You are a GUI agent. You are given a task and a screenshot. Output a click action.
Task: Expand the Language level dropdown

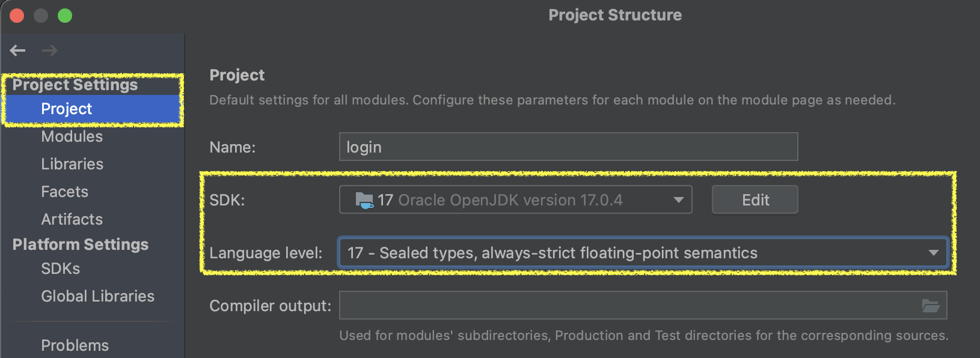[933, 253]
